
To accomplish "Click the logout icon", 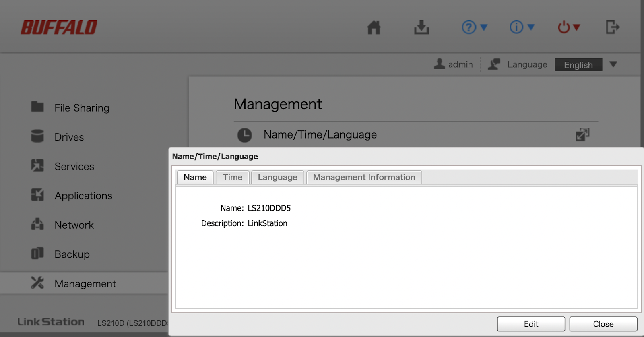I will 613,27.
